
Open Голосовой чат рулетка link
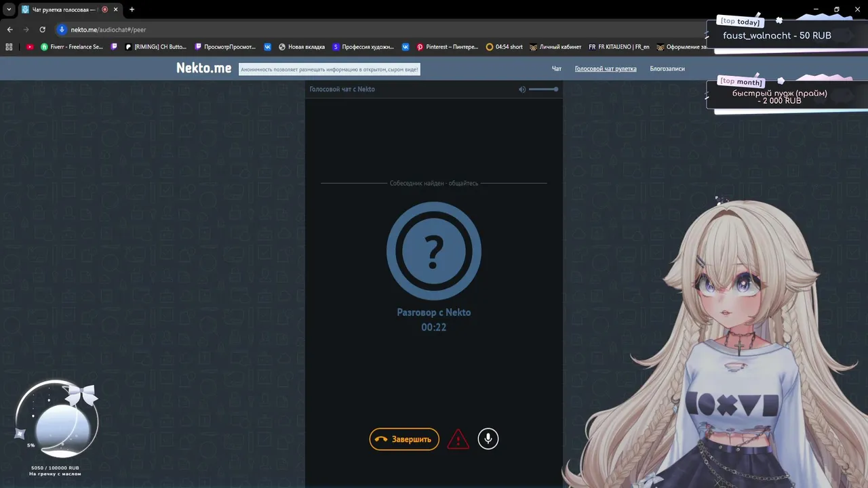[x=606, y=68]
